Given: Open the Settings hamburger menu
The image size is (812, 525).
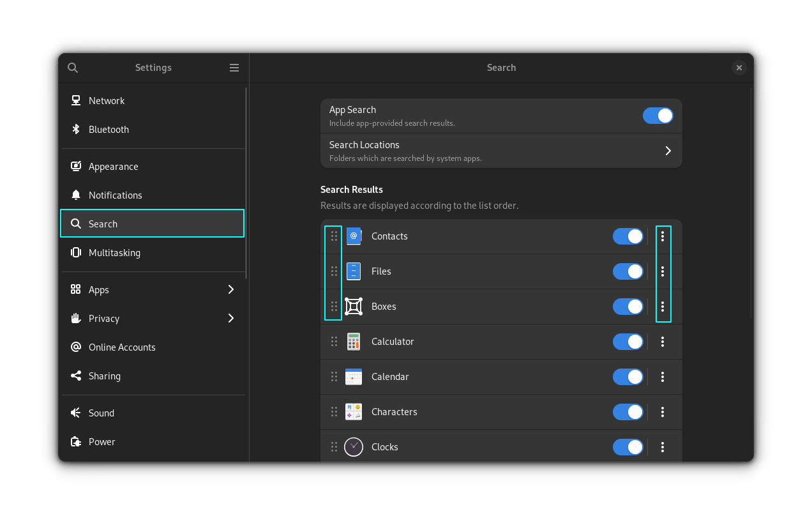Looking at the screenshot, I should click(x=234, y=68).
